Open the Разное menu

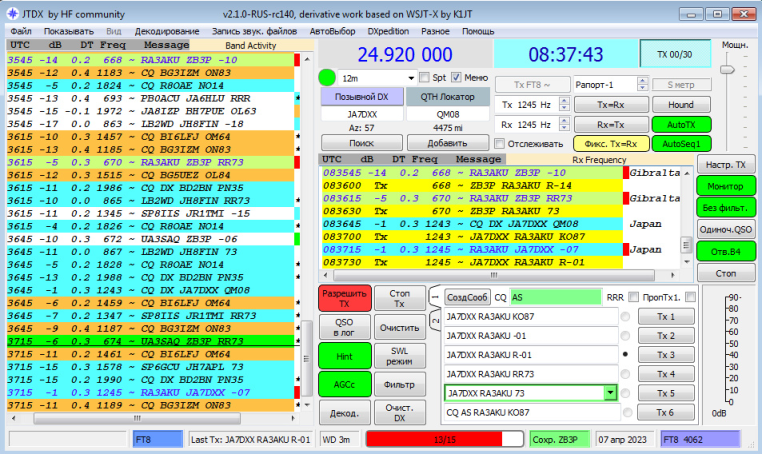pyautogui.click(x=435, y=31)
